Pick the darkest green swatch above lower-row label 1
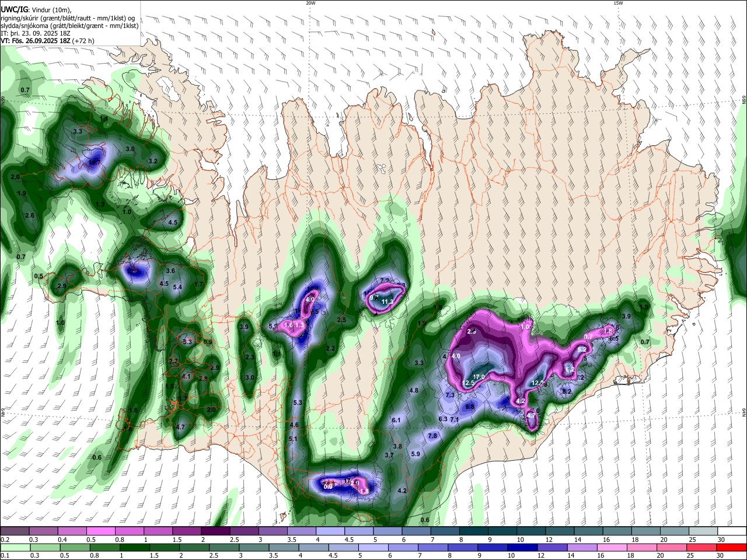 click(x=134, y=548)
